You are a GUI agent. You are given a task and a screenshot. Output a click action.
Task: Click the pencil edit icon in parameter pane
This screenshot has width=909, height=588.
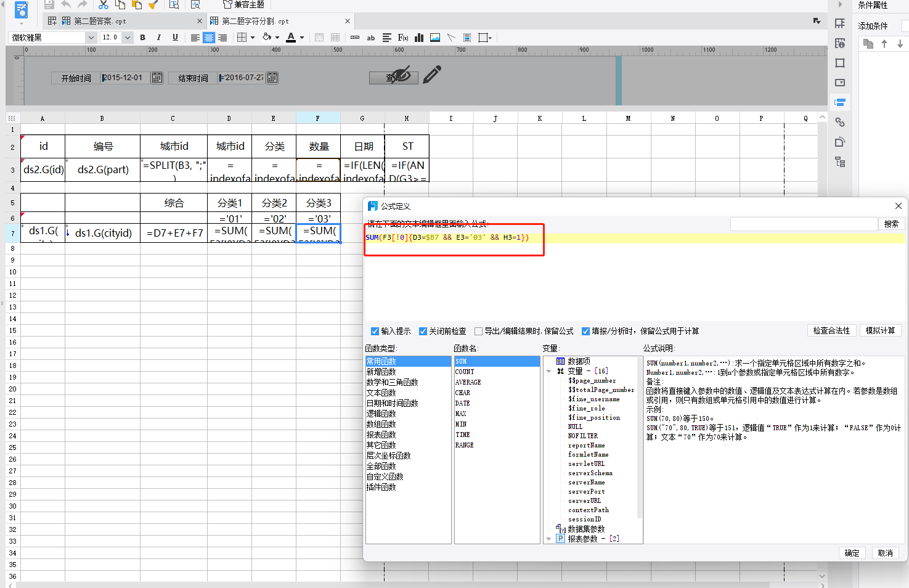(432, 75)
